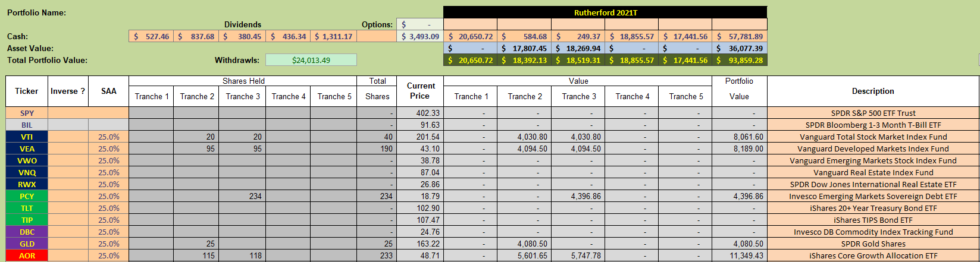
Task: Select VTI current price 201.54
Action: [x=420, y=137]
